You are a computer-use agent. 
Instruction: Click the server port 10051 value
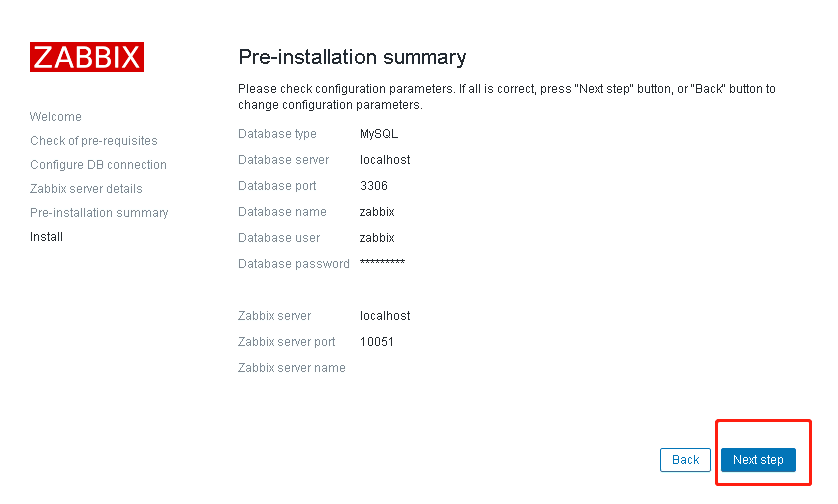(x=376, y=342)
